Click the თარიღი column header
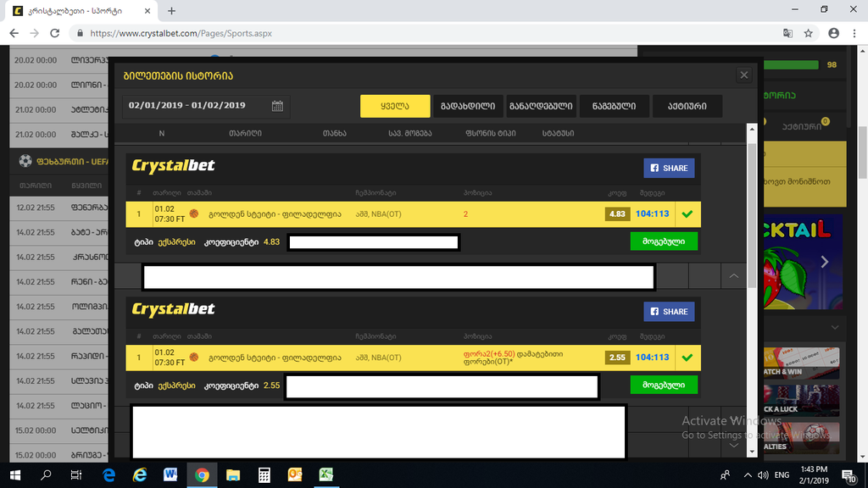 tap(245, 133)
